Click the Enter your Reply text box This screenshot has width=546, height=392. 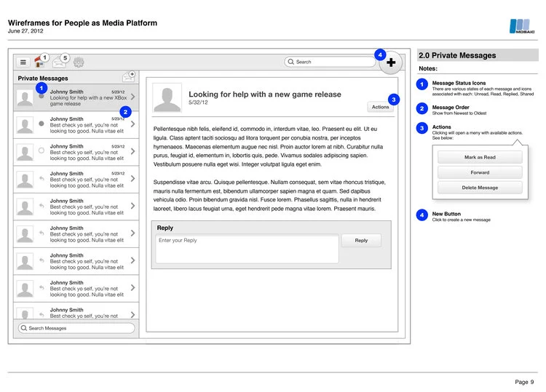pos(247,249)
